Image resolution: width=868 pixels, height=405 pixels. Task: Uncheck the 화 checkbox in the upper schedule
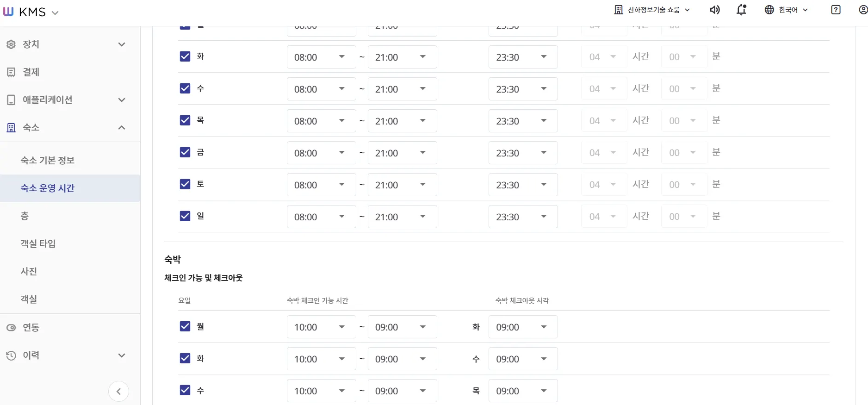tap(185, 56)
